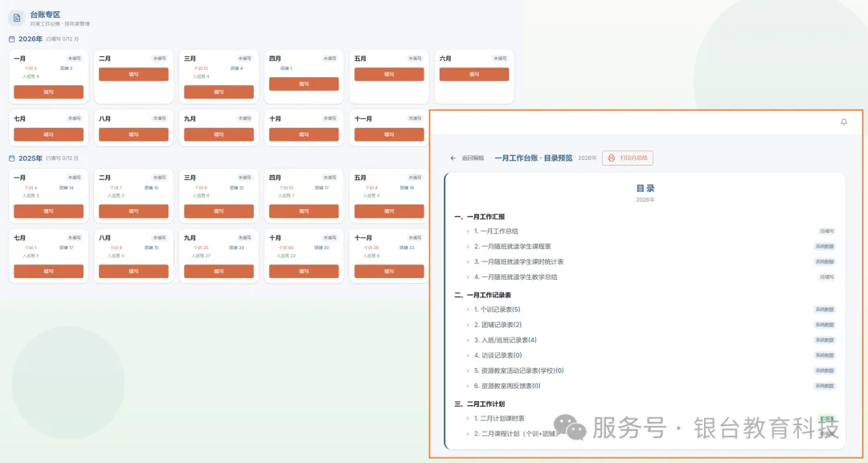Click the calendar icon next to 2026年
This screenshot has height=463, width=868.
pyautogui.click(x=12, y=39)
